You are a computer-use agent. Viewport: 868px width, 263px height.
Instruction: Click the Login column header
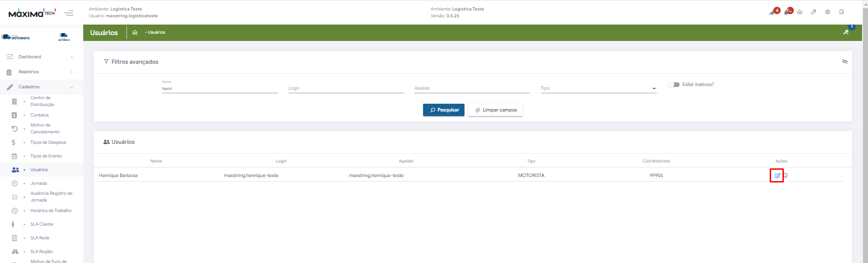(x=281, y=161)
